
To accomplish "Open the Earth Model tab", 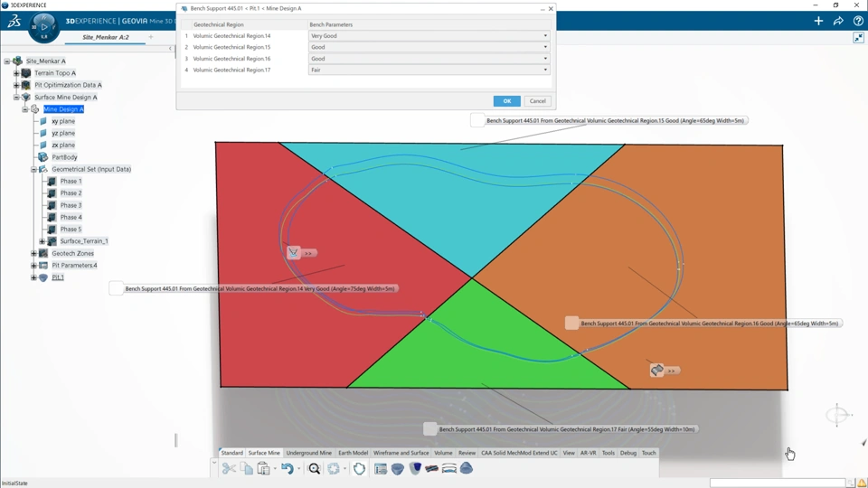I will tap(354, 453).
